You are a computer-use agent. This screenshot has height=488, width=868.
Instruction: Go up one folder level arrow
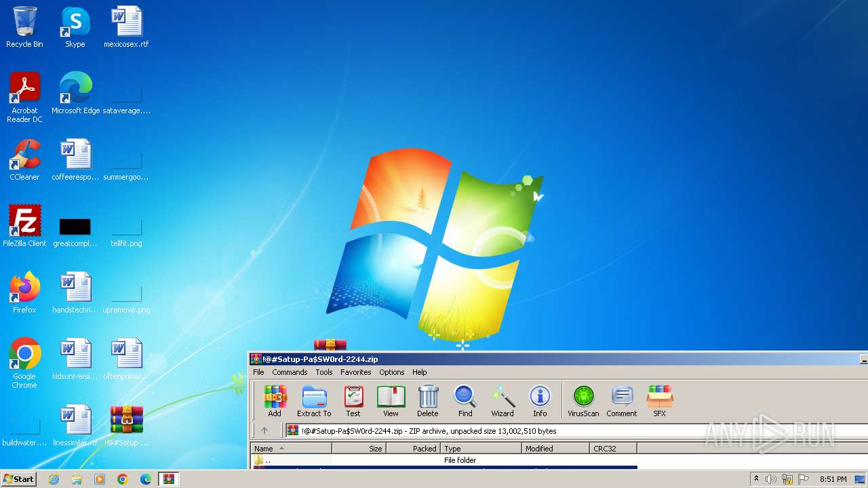pos(264,430)
